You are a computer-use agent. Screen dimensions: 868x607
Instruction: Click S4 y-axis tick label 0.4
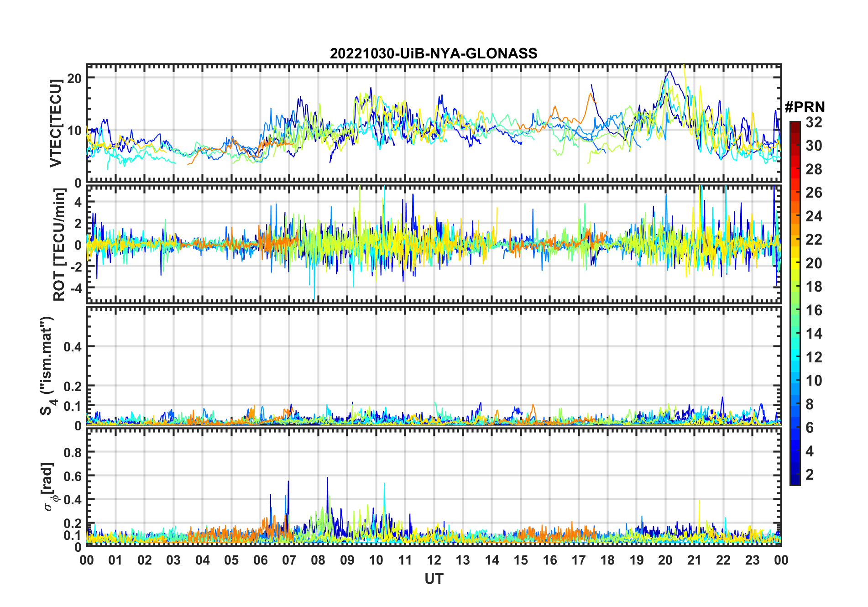click(x=72, y=347)
